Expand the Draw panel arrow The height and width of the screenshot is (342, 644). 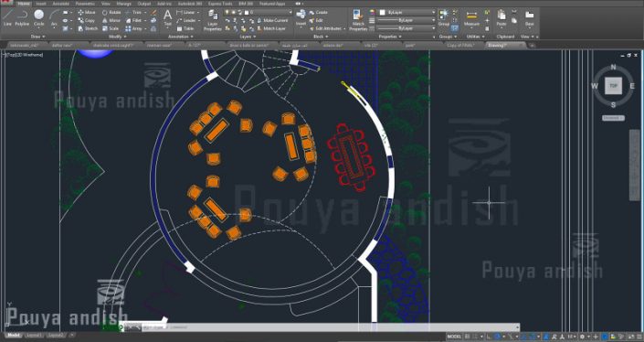[x=44, y=37]
